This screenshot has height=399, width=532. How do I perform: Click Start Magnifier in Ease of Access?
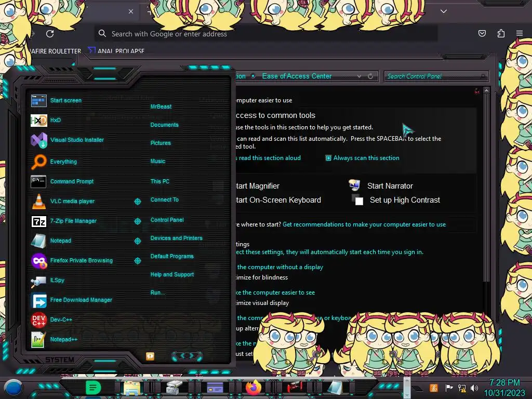coord(258,186)
